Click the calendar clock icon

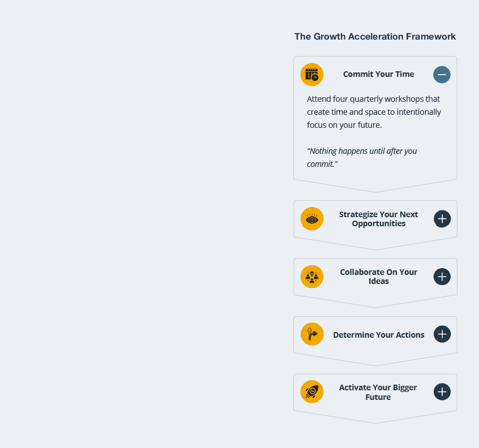[312, 75]
